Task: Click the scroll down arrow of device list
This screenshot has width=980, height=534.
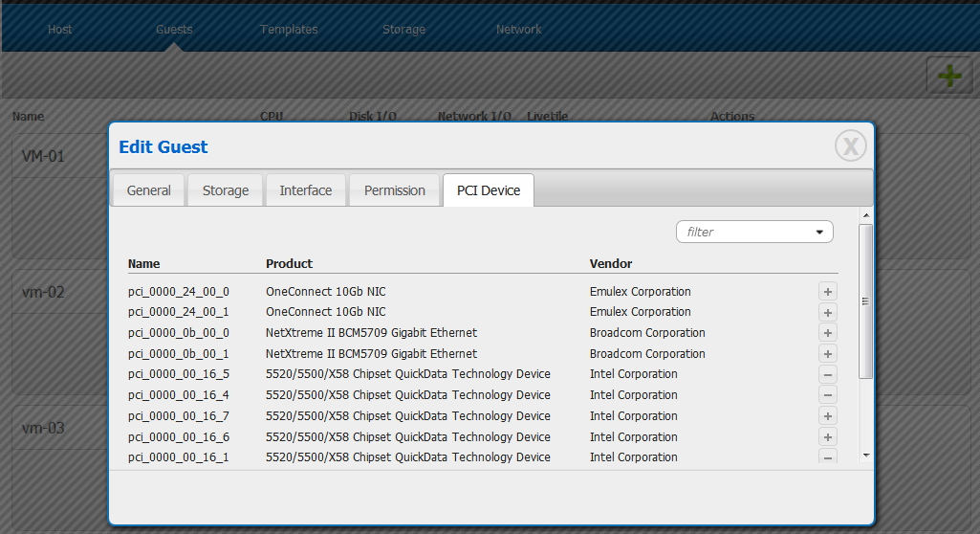Action: (x=865, y=456)
